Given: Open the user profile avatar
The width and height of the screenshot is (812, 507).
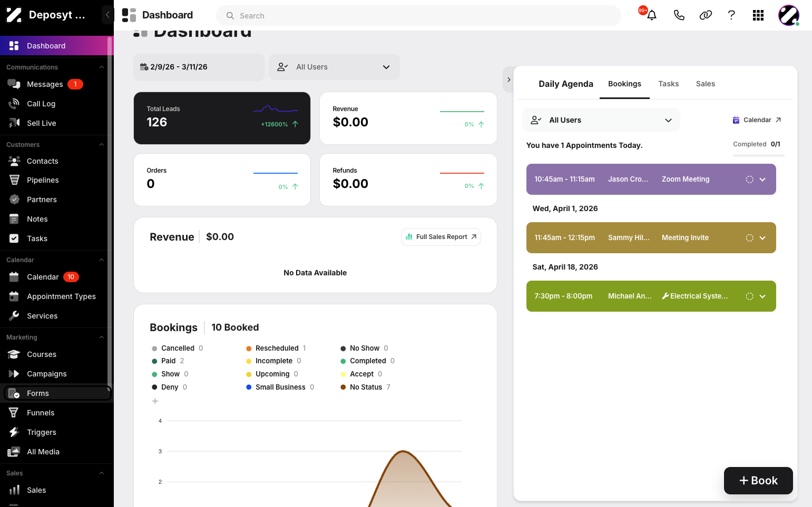Looking at the screenshot, I should pos(789,15).
